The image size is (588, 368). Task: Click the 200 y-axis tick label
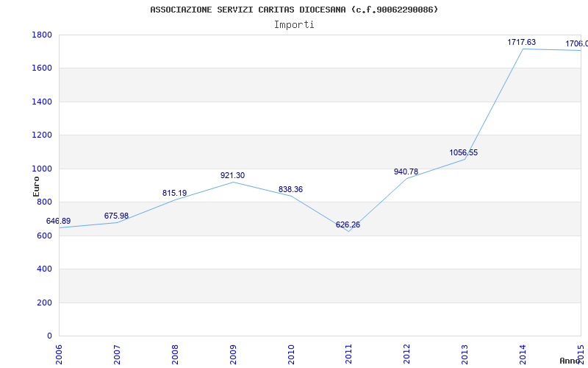coord(44,302)
